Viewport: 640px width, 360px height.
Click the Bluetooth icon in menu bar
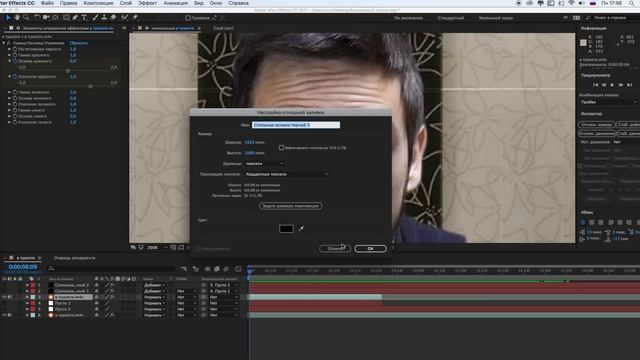561,3
